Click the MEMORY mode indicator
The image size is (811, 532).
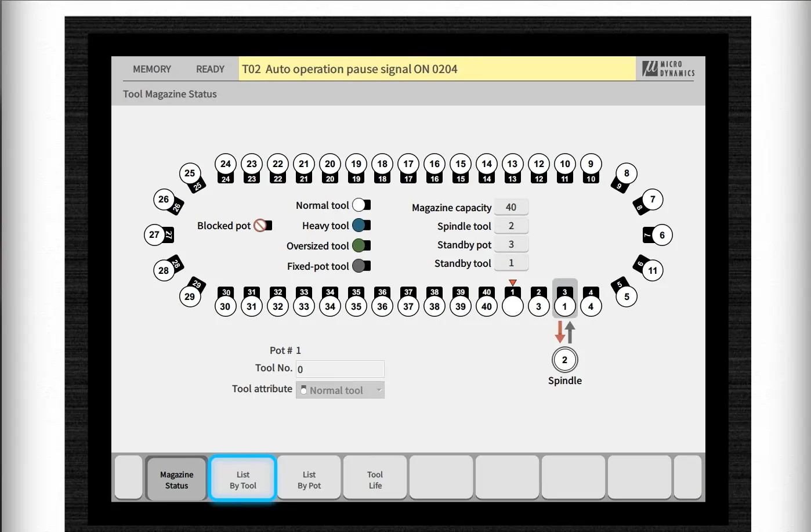(152, 69)
